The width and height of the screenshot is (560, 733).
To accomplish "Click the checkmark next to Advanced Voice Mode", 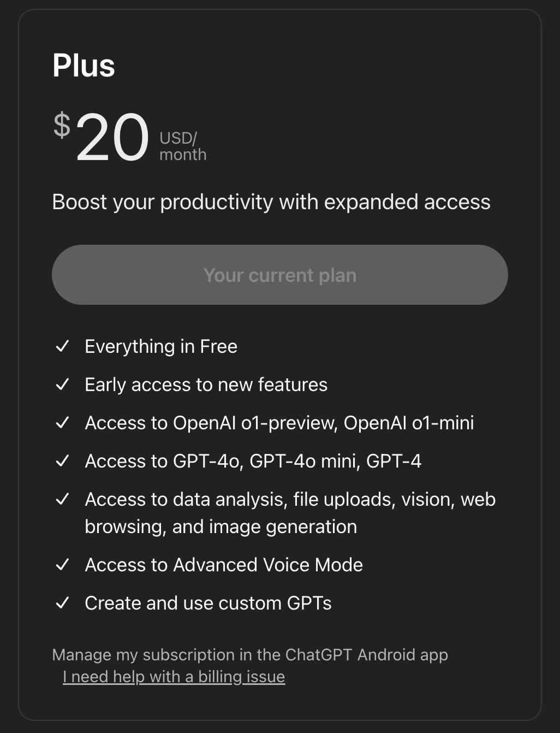I will coord(63,565).
